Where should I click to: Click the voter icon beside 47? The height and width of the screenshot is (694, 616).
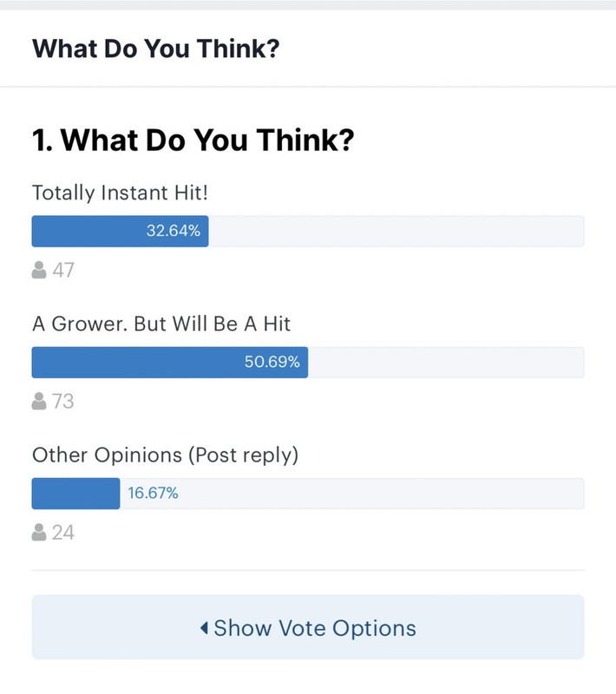tap(39, 270)
